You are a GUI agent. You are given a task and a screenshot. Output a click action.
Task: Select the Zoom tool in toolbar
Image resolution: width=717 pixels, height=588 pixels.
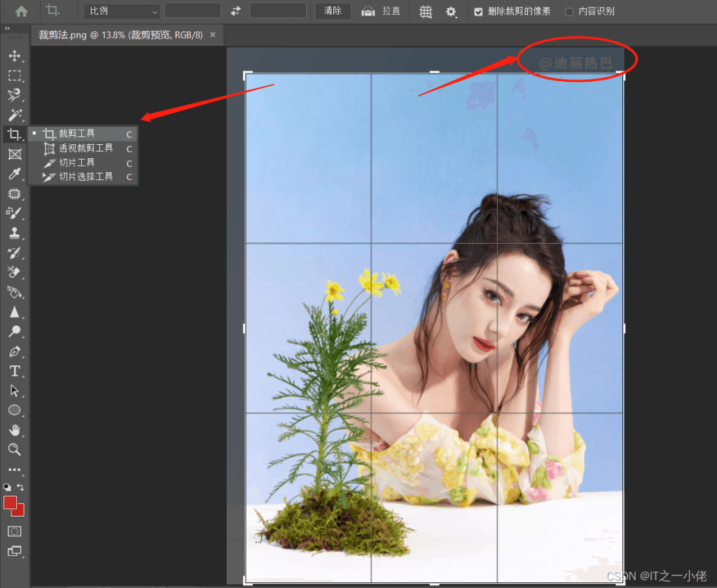click(14, 449)
